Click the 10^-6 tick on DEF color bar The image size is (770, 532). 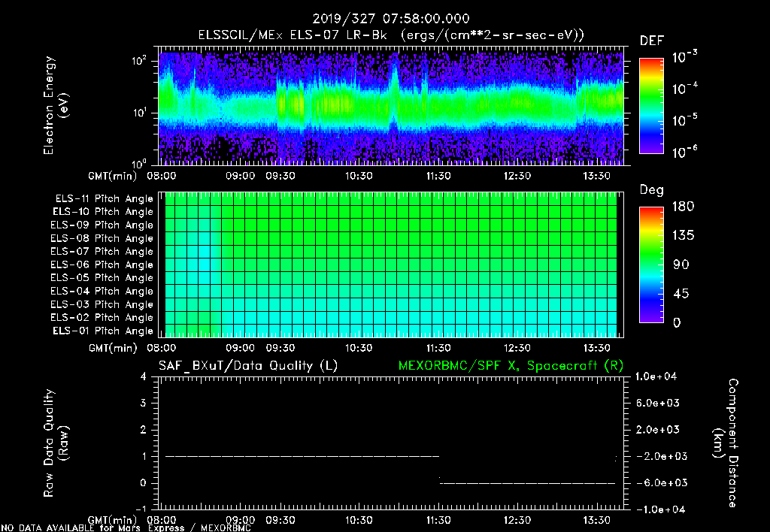coord(684,152)
